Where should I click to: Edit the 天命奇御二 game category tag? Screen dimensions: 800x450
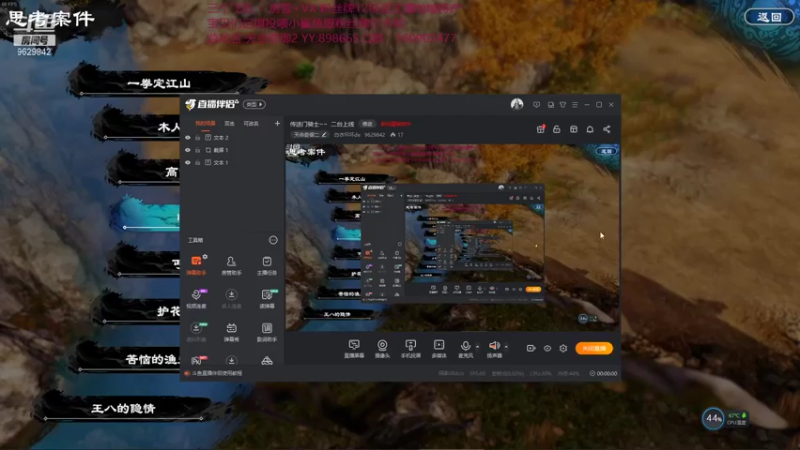(x=310, y=135)
